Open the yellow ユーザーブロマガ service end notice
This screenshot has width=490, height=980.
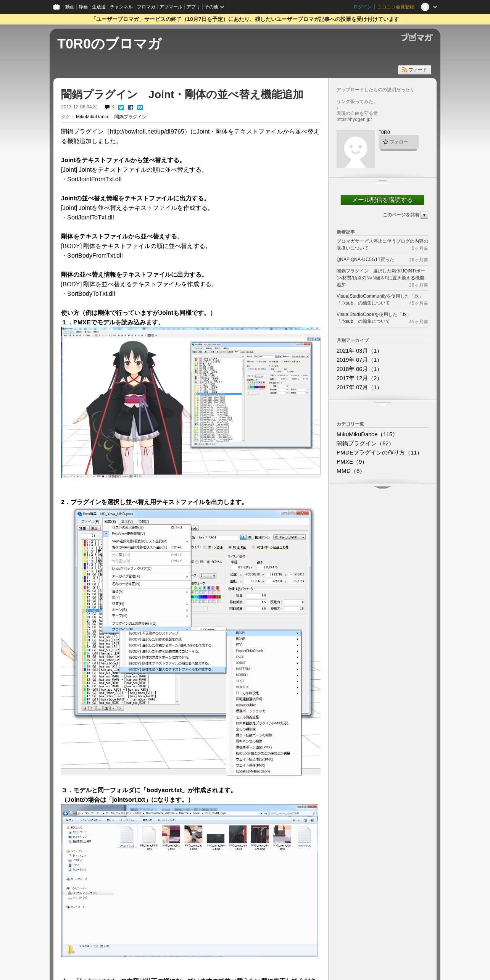pyautogui.click(x=245, y=19)
